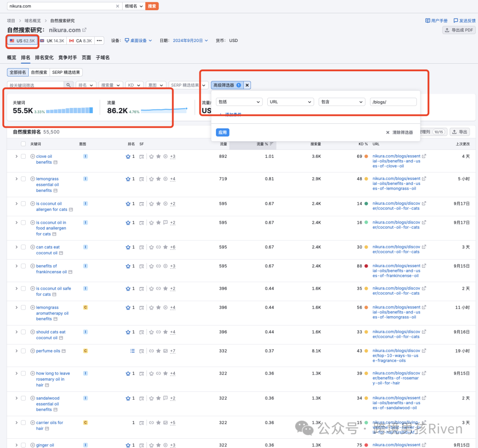This screenshot has width=478, height=448.
Task: View SERP snapshot icon for perfume oils
Action: 142,352
